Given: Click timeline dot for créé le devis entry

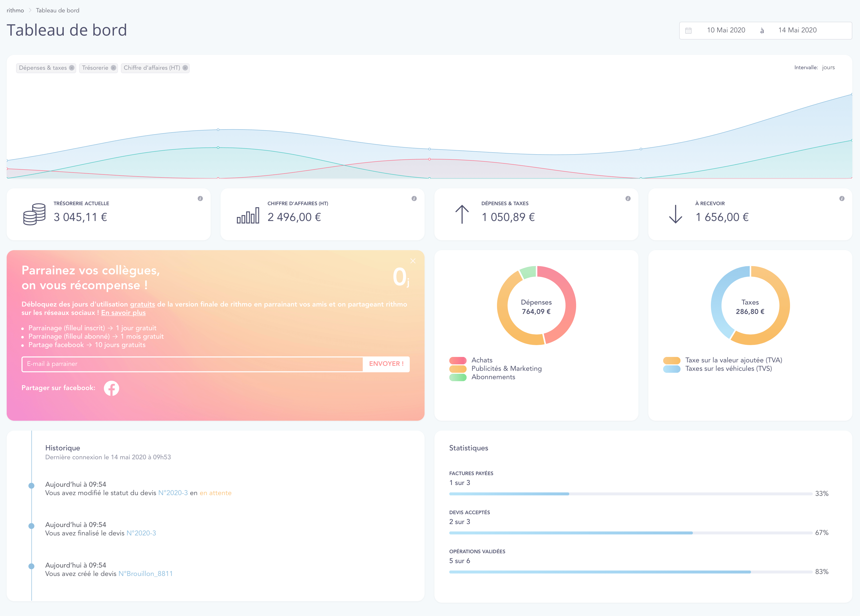Looking at the screenshot, I should click(x=31, y=566).
